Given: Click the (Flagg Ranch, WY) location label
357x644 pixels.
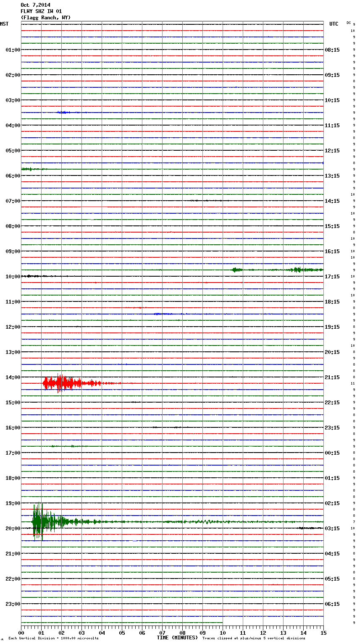Looking at the screenshot, I should coord(46,18).
